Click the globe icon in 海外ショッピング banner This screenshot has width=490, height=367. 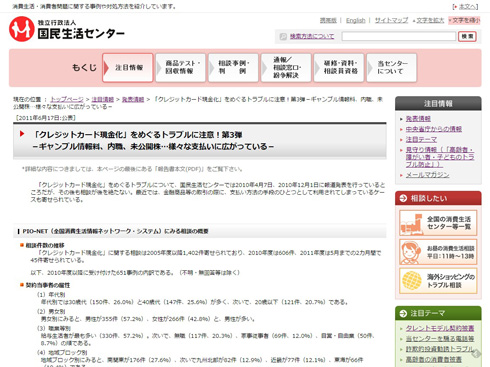[412, 281]
